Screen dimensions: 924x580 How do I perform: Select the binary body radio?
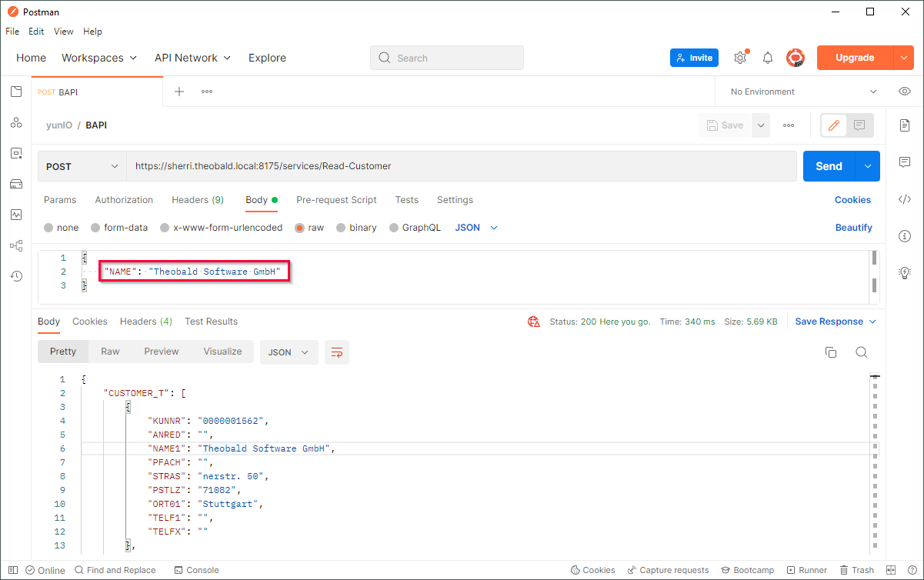point(341,228)
